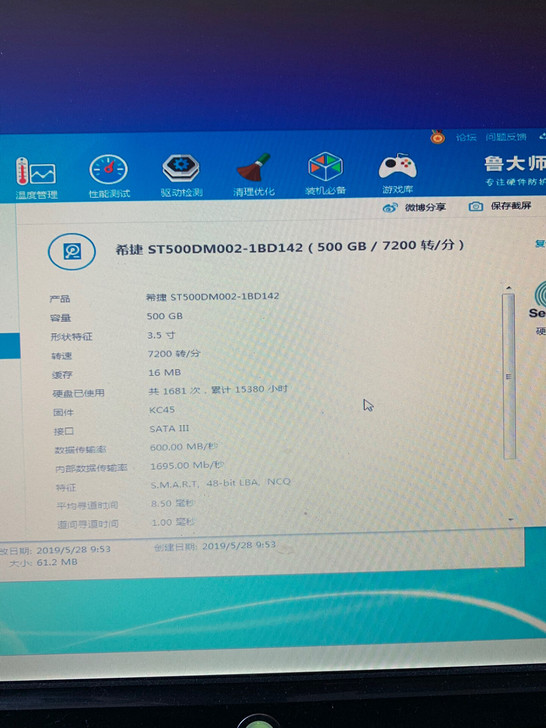Select form factor value 3.5 寸
546x728 pixels.
coord(161,335)
